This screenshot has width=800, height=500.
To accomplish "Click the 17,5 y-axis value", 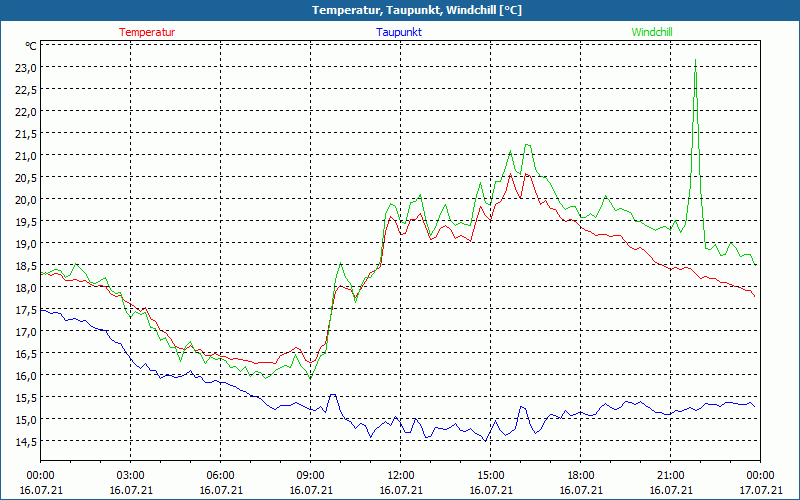I will coord(26,309).
